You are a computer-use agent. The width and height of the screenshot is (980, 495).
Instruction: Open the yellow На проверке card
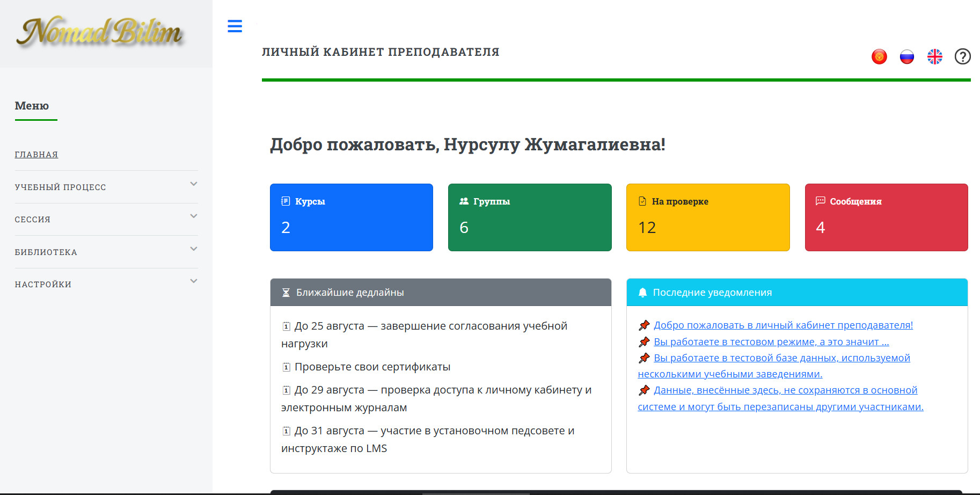tap(708, 217)
